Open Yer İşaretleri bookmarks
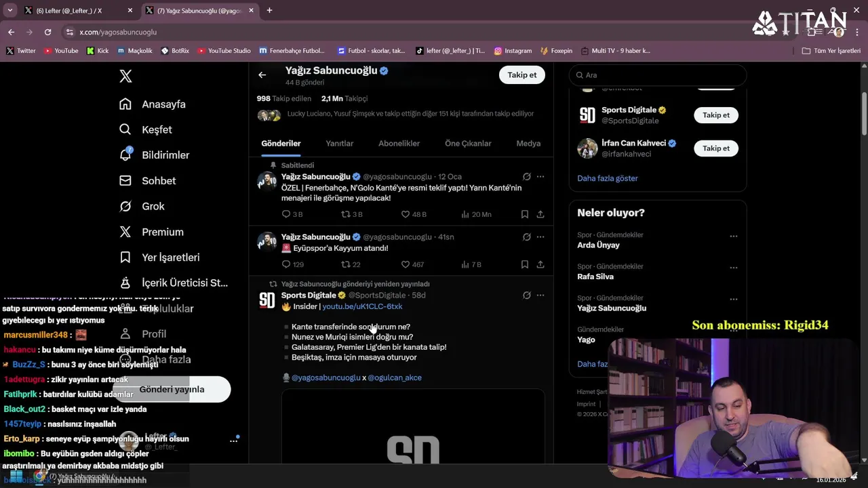The image size is (868, 488). click(159, 258)
